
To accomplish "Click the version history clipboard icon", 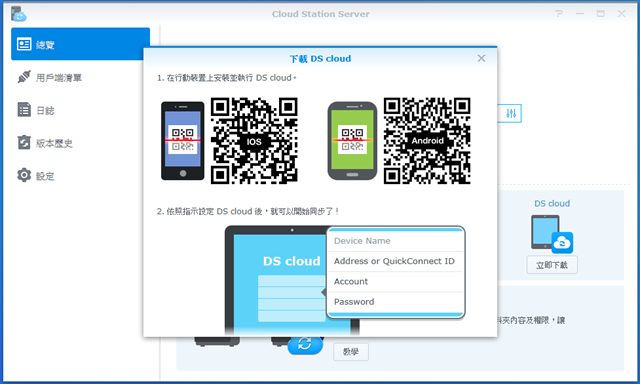I will point(24,142).
